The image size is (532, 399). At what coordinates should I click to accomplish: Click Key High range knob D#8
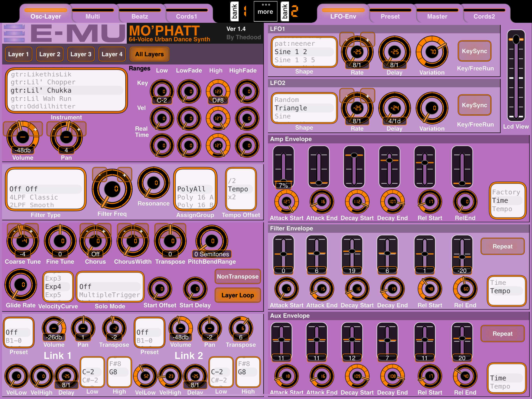tap(218, 91)
